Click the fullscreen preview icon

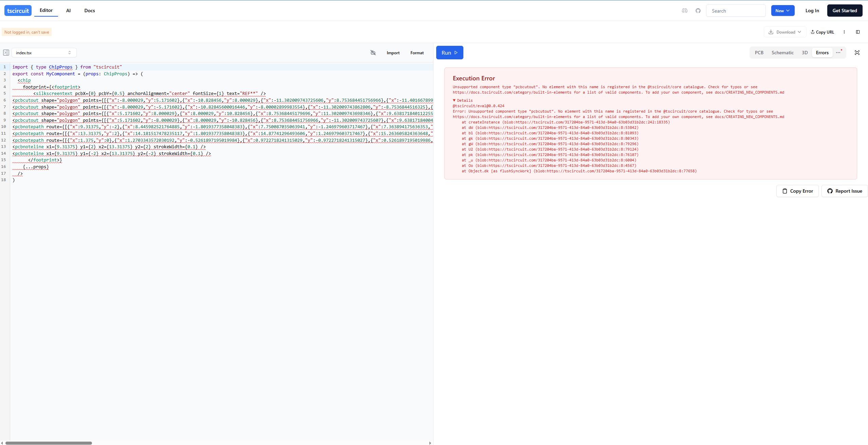point(857,53)
